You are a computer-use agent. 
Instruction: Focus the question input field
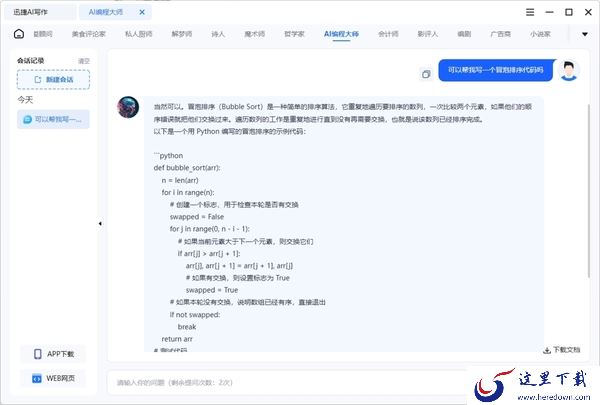click(287, 382)
